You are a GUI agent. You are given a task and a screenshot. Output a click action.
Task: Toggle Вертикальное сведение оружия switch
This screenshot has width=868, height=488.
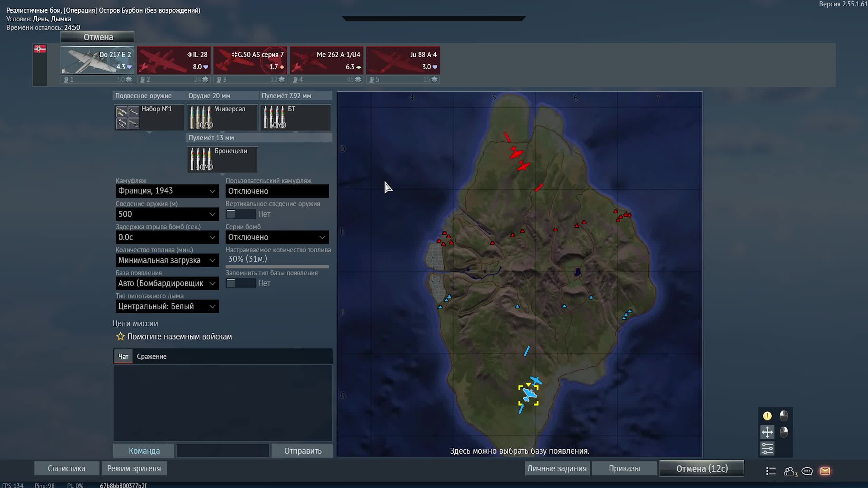pyautogui.click(x=240, y=214)
